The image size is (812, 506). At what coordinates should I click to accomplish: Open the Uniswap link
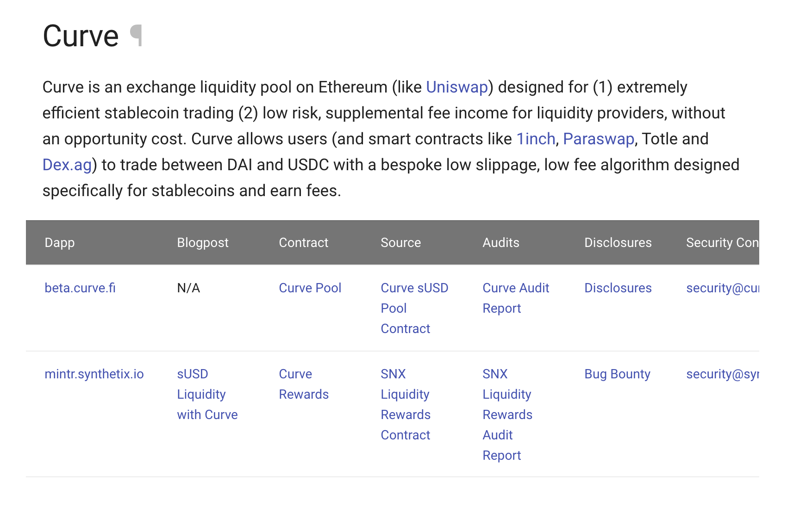click(456, 87)
